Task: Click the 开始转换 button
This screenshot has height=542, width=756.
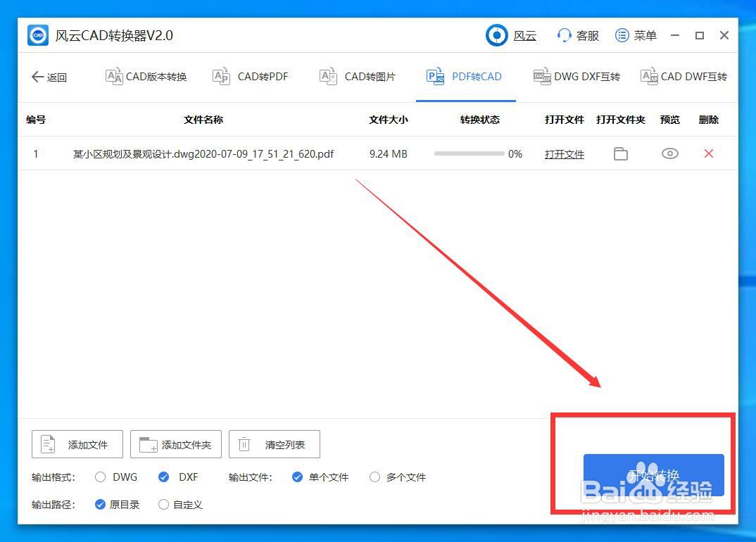Action: coord(653,477)
